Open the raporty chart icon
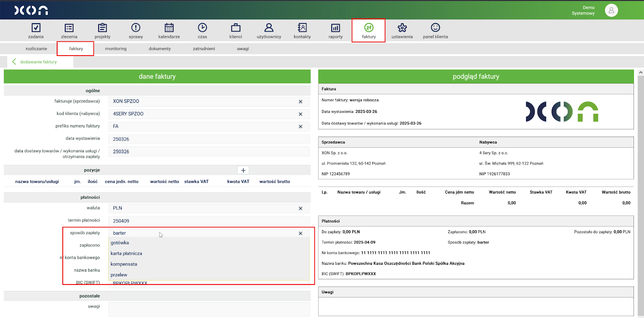644x318 pixels. (336, 27)
